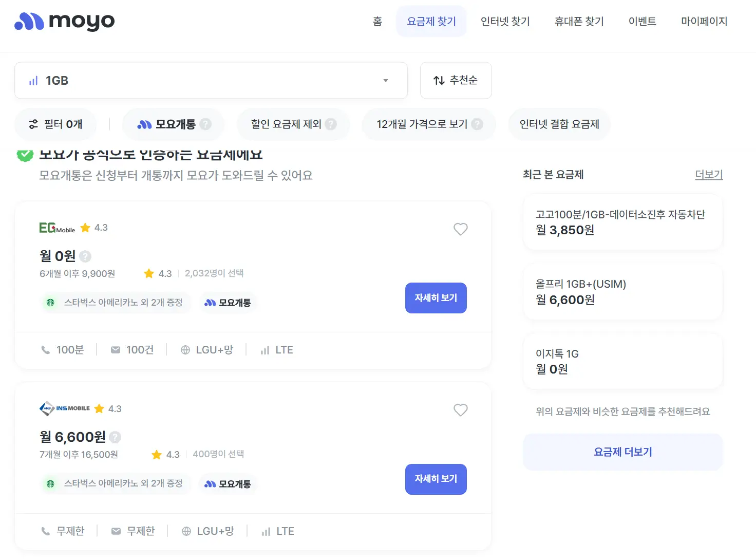Go to 홈 navigation item
Image resolution: width=756 pixels, height=560 pixels.
(377, 21)
